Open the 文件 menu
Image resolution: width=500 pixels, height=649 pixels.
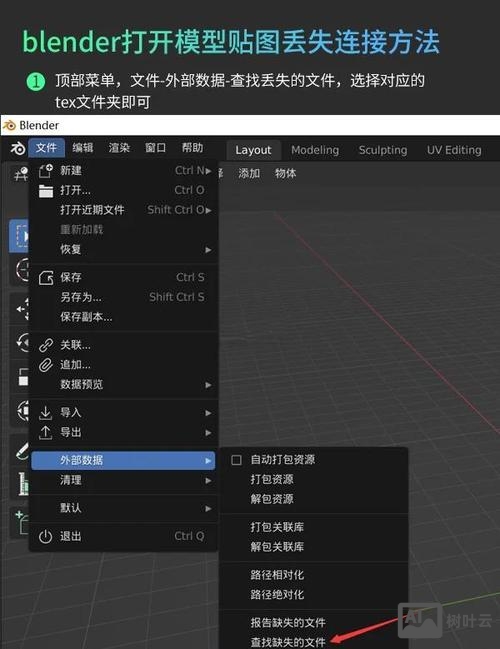pos(46,148)
